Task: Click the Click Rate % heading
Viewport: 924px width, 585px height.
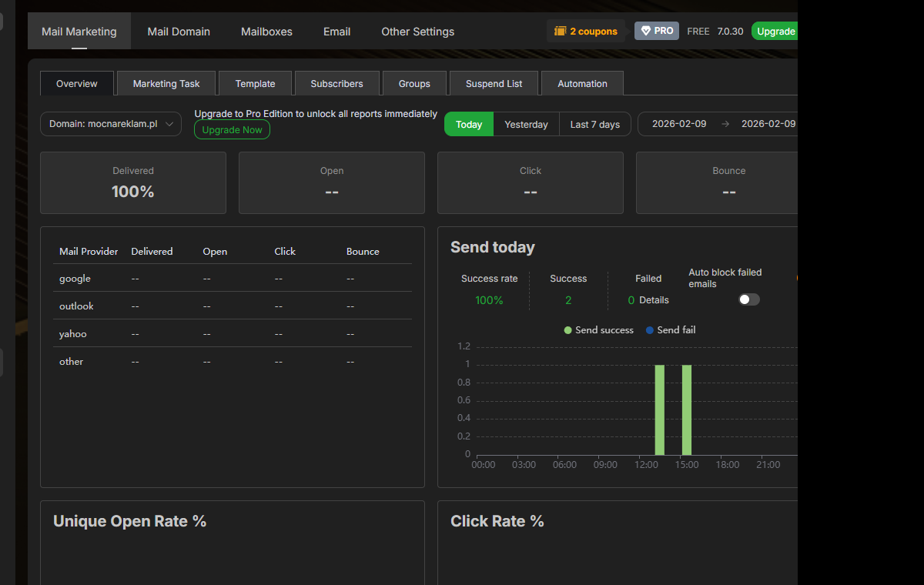Action: coord(497,521)
